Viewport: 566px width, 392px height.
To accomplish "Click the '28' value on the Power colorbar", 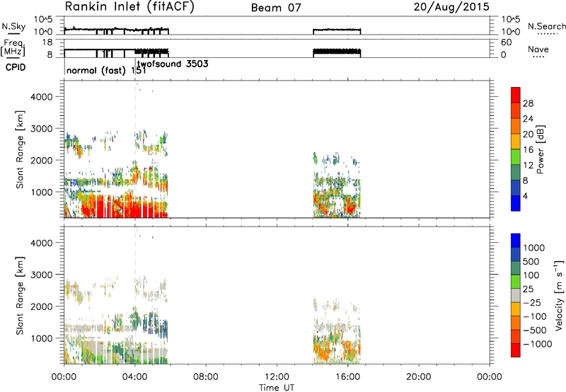I will click(528, 103).
